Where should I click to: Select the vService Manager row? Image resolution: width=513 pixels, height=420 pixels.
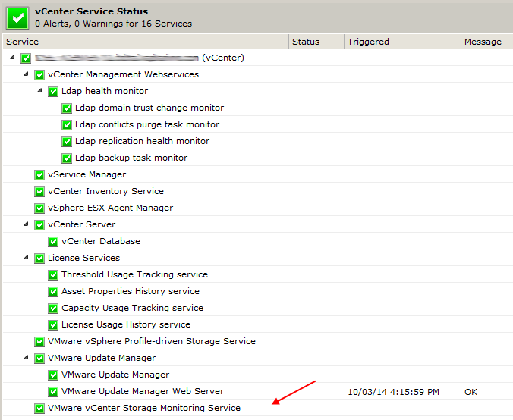coord(258,174)
